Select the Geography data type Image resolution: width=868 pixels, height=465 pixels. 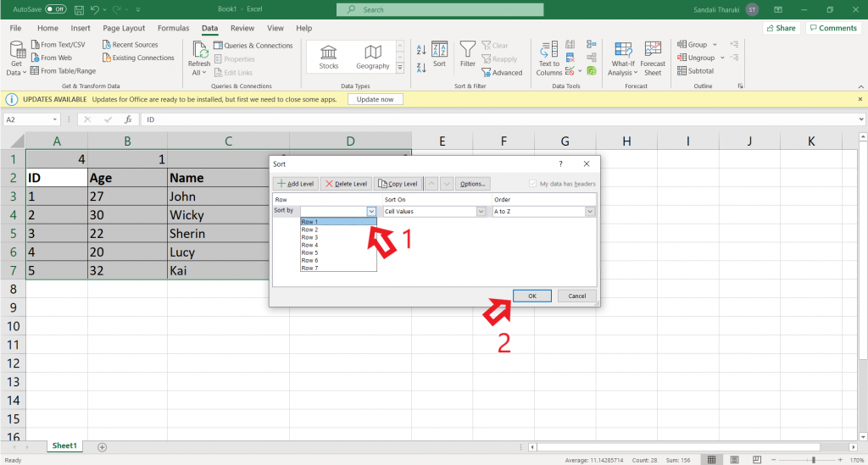tap(373, 57)
